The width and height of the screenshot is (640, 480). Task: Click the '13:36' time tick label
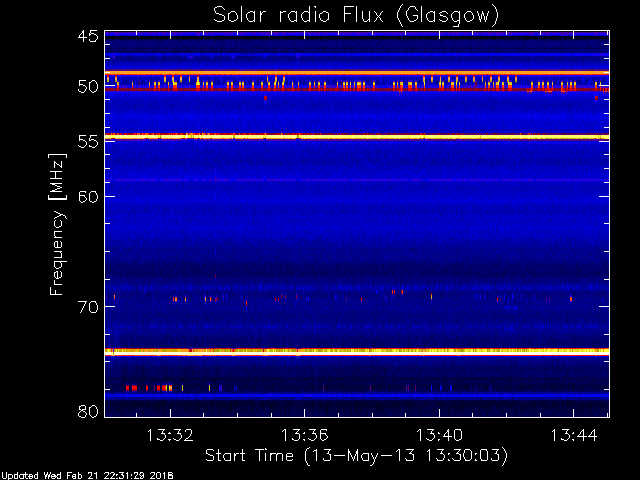(304, 435)
